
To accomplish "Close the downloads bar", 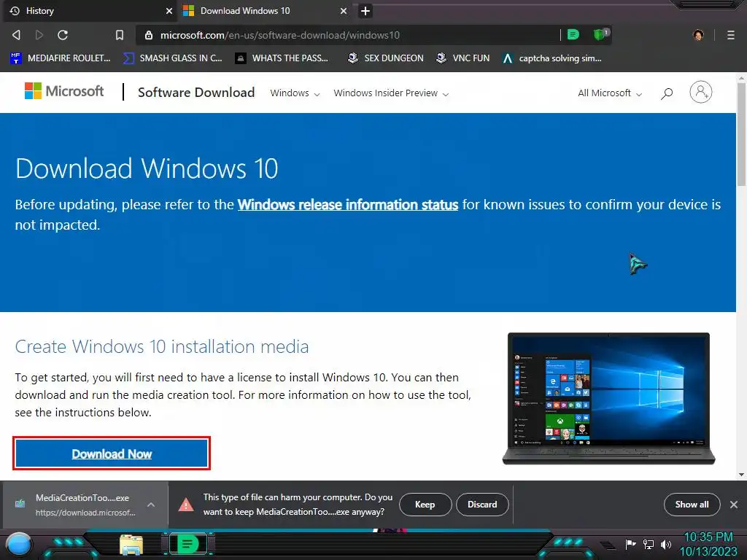I will coord(734,505).
